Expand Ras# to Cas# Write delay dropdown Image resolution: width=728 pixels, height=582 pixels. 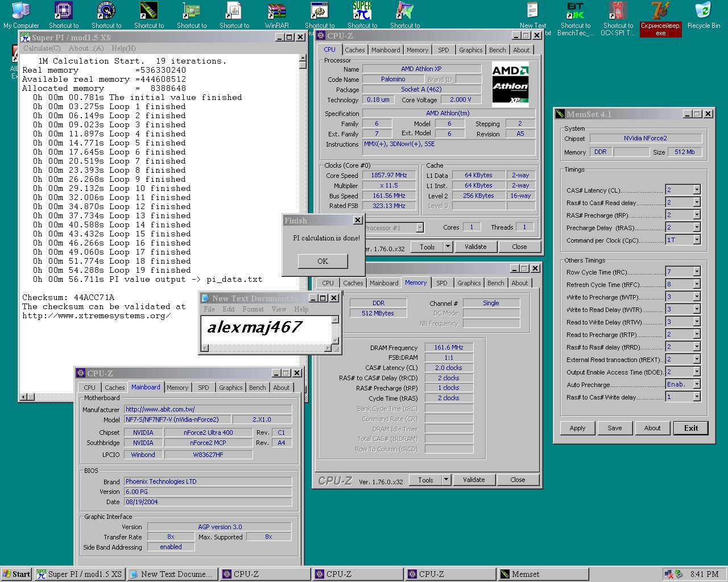click(697, 397)
